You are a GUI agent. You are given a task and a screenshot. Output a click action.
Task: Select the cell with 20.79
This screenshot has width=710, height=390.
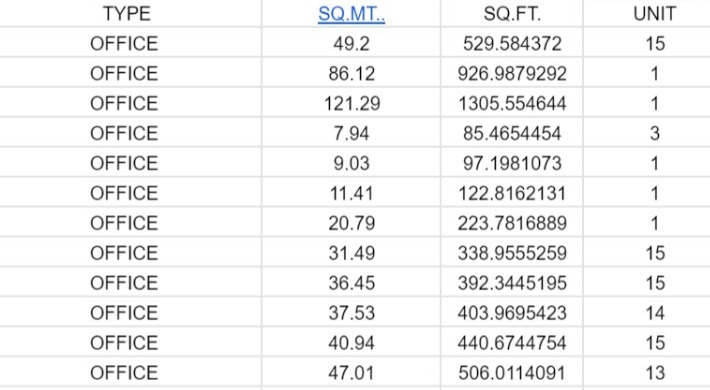tap(351, 222)
